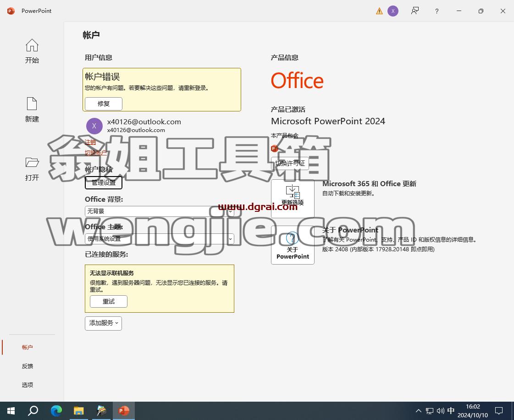
Task: Open 更新选项 update options menu
Action: pos(293,199)
